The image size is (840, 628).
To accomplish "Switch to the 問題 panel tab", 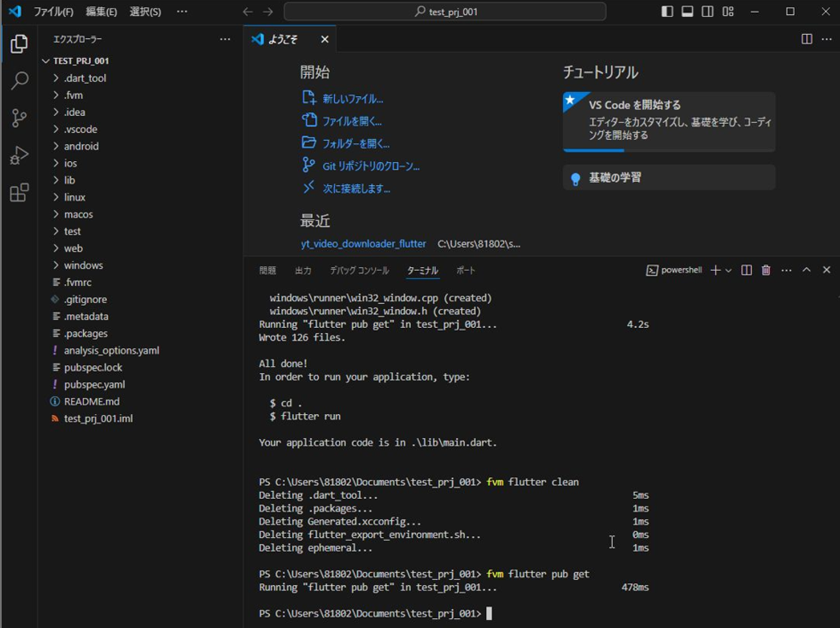I will coord(267,271).
